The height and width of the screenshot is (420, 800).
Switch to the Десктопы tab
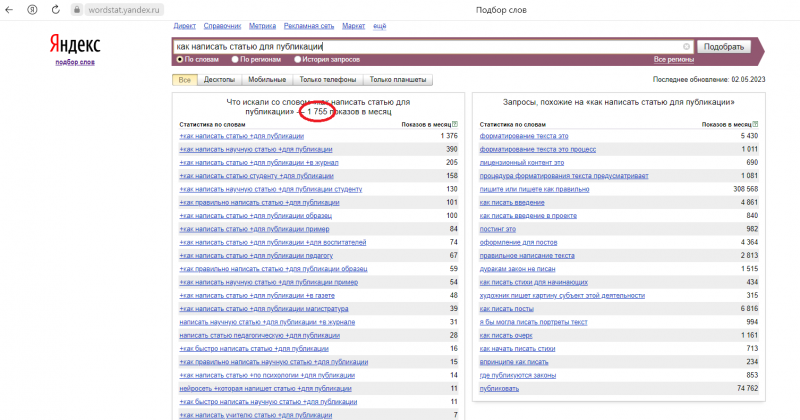[x=219, y=80]
